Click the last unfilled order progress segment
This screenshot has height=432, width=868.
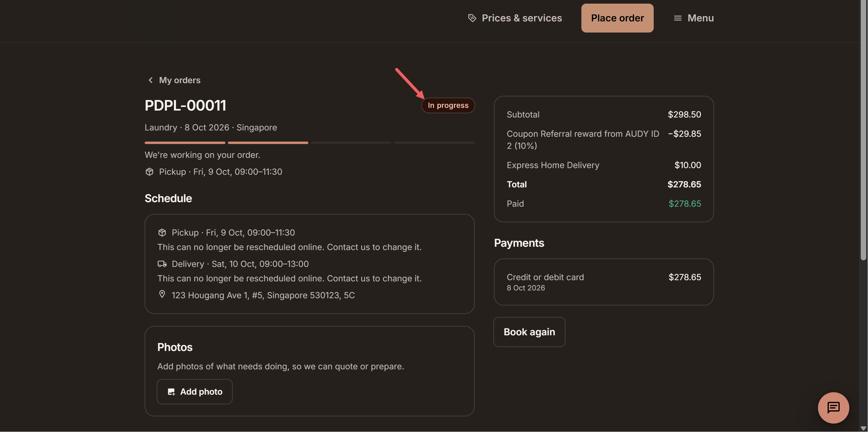click(x=434, y=143)
